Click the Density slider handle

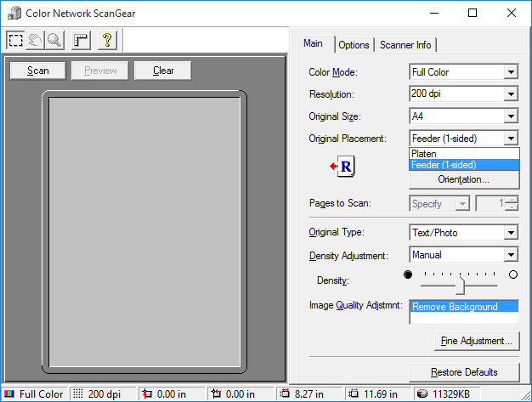click(x=461, y=284)
